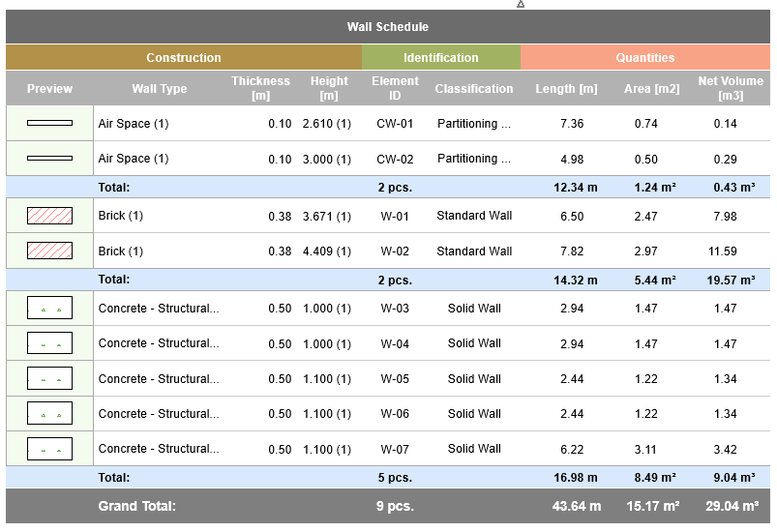Viewport: 777px width, 532px height.
Task: Click the Construction group header
Action: tap(184, 58)
